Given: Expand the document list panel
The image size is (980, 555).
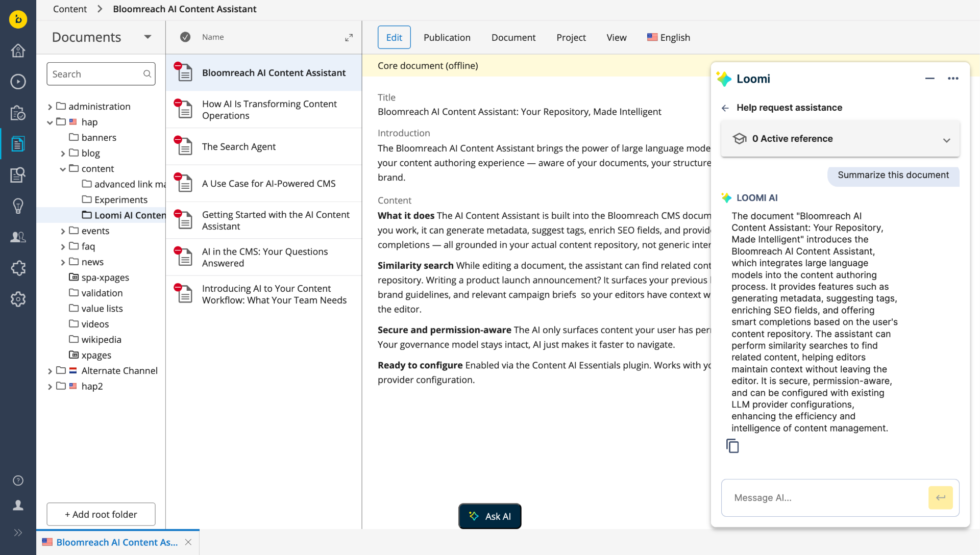Looking at the screenshot, I should click(x=349, y=37).
